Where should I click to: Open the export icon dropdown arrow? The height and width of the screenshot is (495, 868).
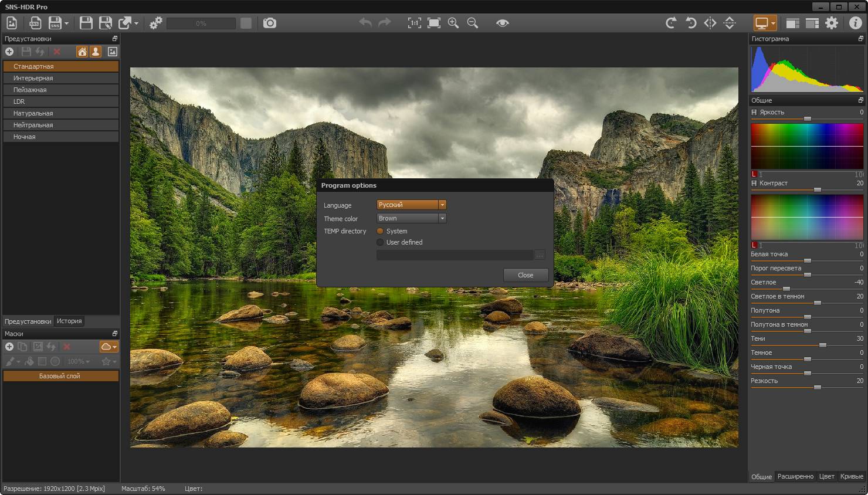[136, 23]
